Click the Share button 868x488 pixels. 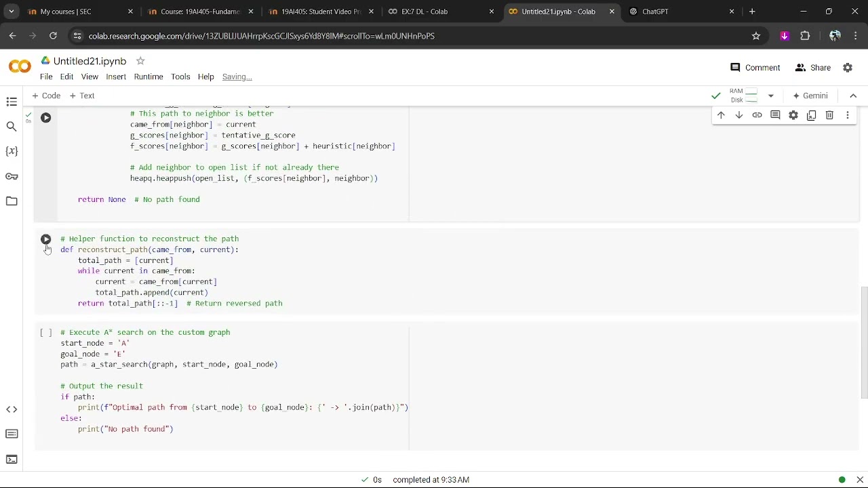pyautogui.click(x=812, y=68)
